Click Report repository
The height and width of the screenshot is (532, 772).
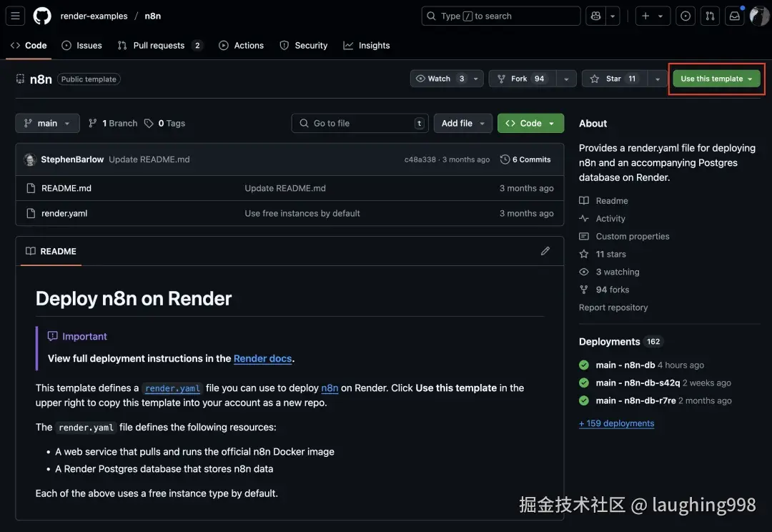click(613, 307)
